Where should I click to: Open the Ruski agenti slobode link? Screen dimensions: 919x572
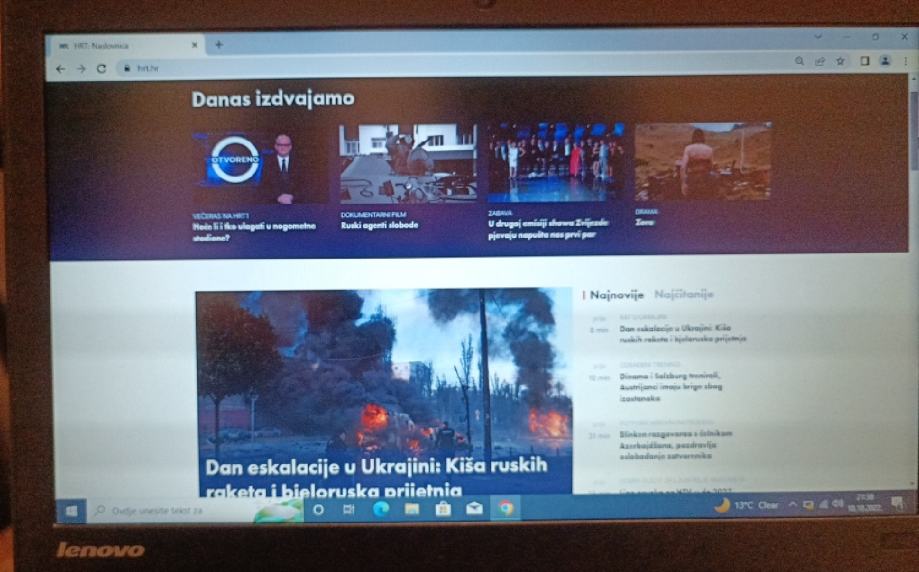coord(379,225)
